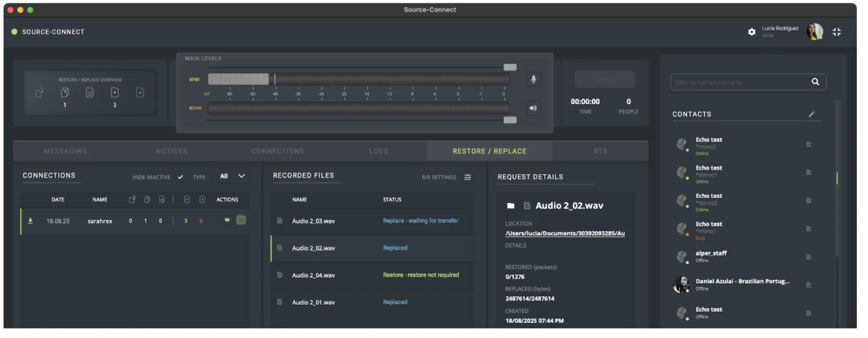
Task: Click the green action button in sarahrex row
Action: pyautogui.click(x=241, y=220)
